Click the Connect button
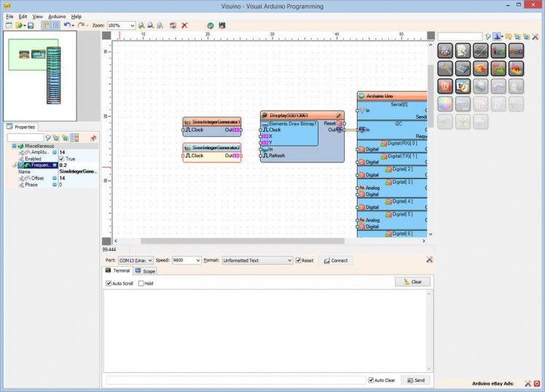This screenshot has width=545, height=392. (335, 260)
